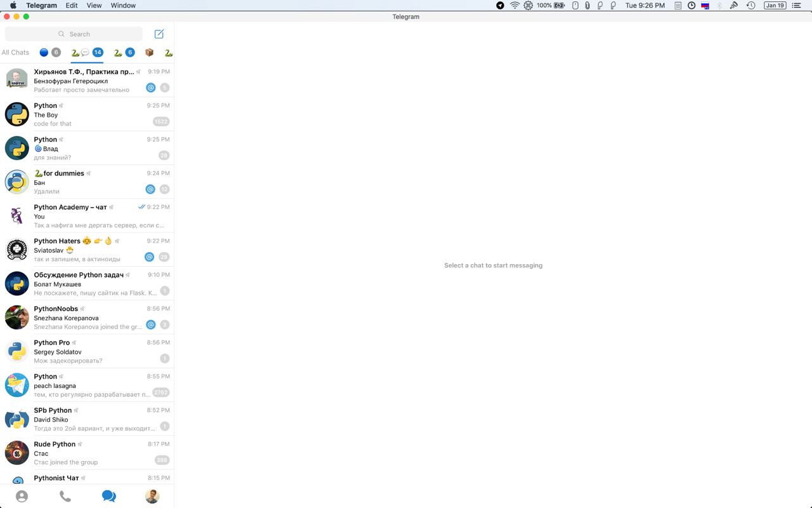Click the @ mention badge in the Python Haters chat
The height and width of the screenshot is (508, 812).
point(150,257)
